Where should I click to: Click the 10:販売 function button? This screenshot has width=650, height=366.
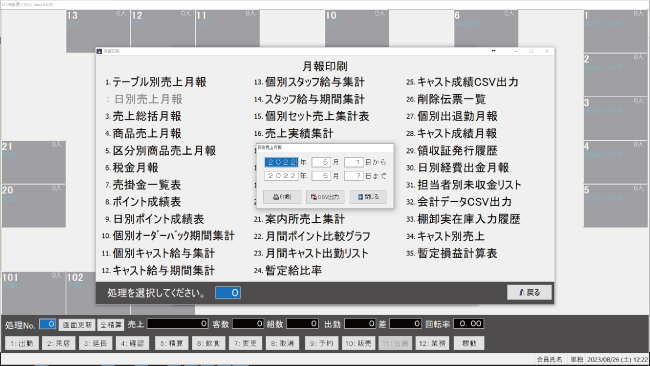[x=358, y=343]
